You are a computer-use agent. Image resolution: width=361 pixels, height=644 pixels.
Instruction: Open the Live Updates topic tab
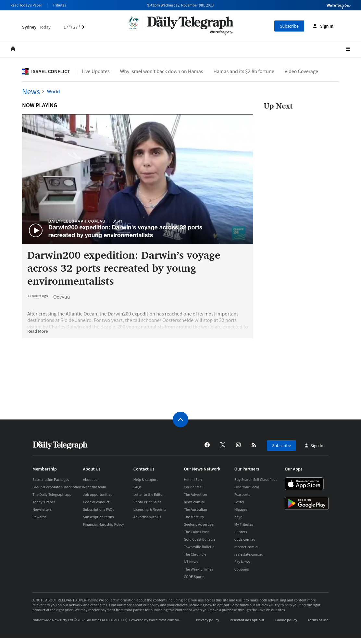click(96, 71)
